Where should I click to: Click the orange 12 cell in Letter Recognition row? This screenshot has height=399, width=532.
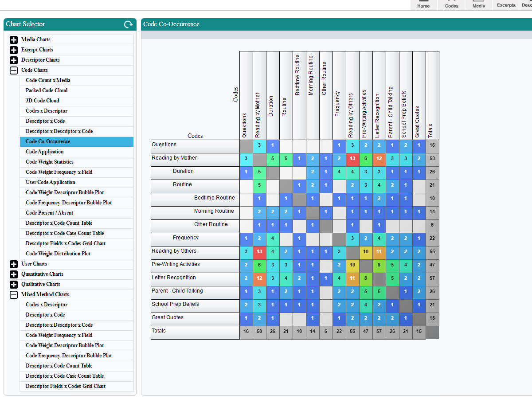coord(259,278)
